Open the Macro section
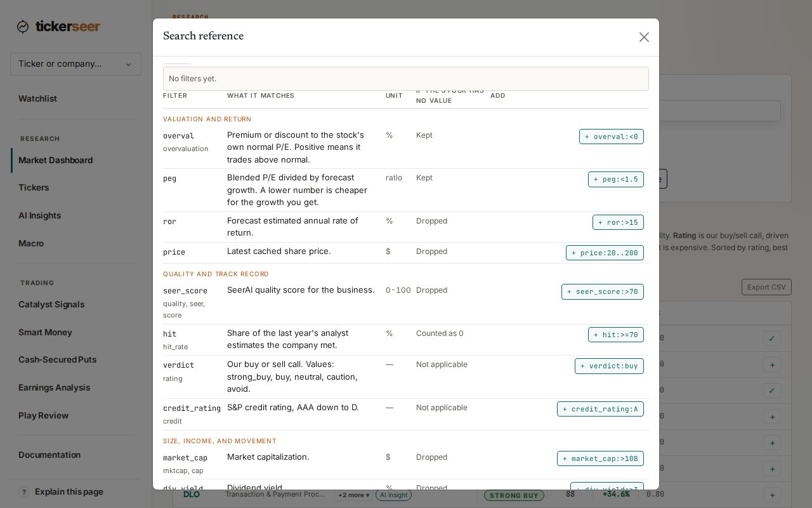This screenshot has height=508, width=812. point(31,243)
